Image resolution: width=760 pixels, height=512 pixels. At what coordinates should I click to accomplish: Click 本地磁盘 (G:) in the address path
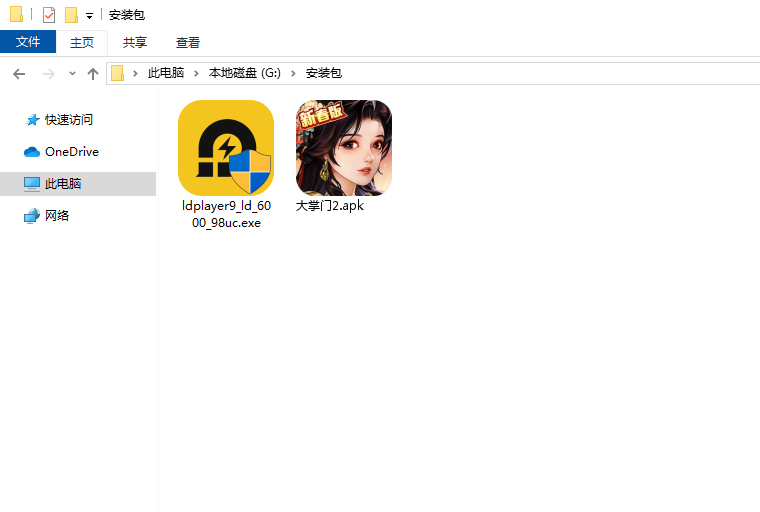pyautogui.click(x=244, y=73)
